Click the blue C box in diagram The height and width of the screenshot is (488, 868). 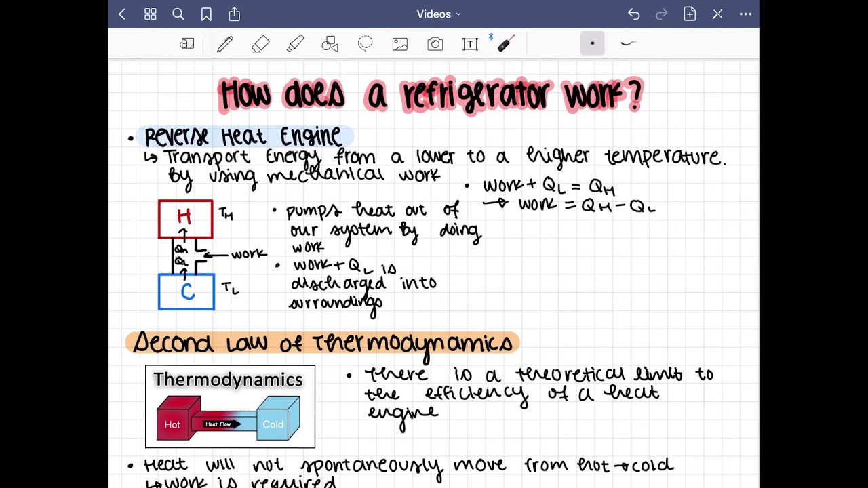[186, 291]
